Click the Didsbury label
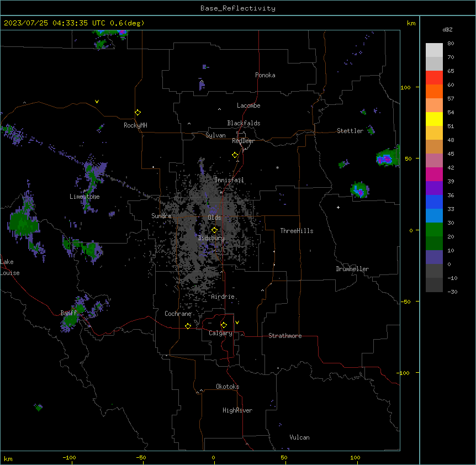Image resolution: width=476 pixels, height=465 pixels. coord(211,238)
